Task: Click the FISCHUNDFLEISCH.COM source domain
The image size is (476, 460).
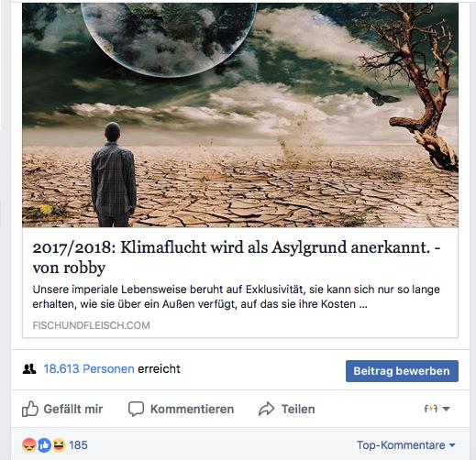Action: click(x=91, y=325)
